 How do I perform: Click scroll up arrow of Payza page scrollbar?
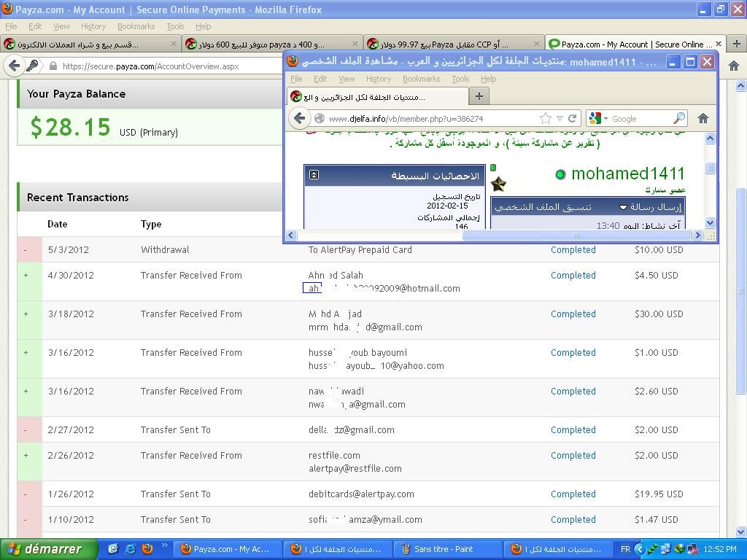tap(740, 86)
